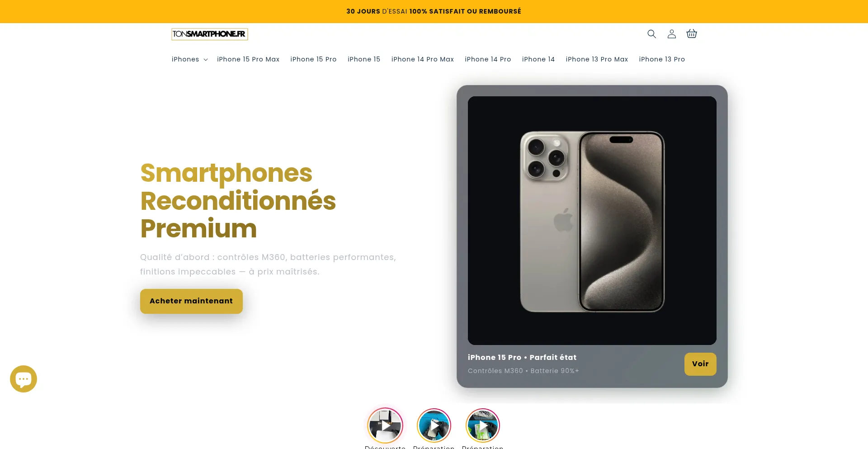Click the Acheter maintenant button
Image resolution: width=868 pixels, height=449 pixels.
(x=191, y=301)
